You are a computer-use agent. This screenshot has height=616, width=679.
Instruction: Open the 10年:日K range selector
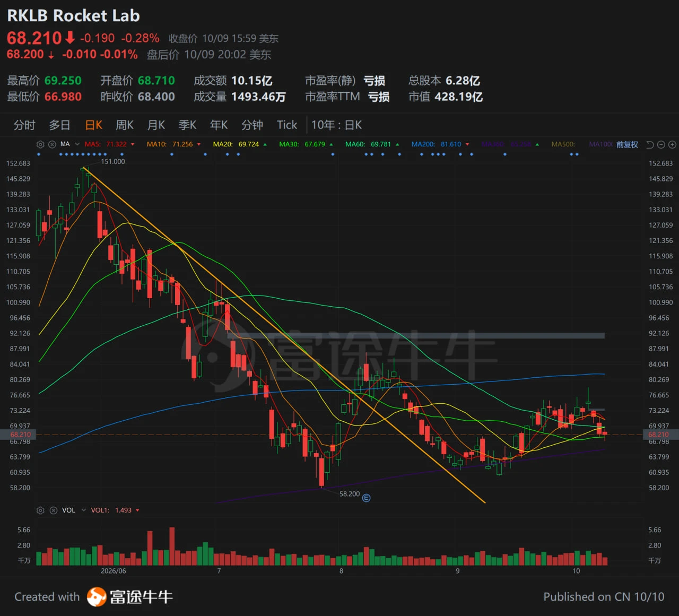336,125
